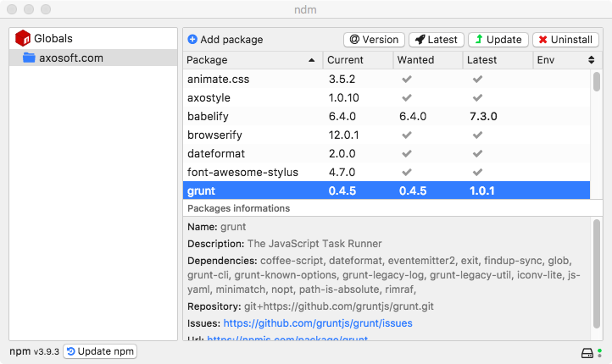Click the browserify Latest checkmark
This screenshot has width=612, height=364.
pos(477,135)
